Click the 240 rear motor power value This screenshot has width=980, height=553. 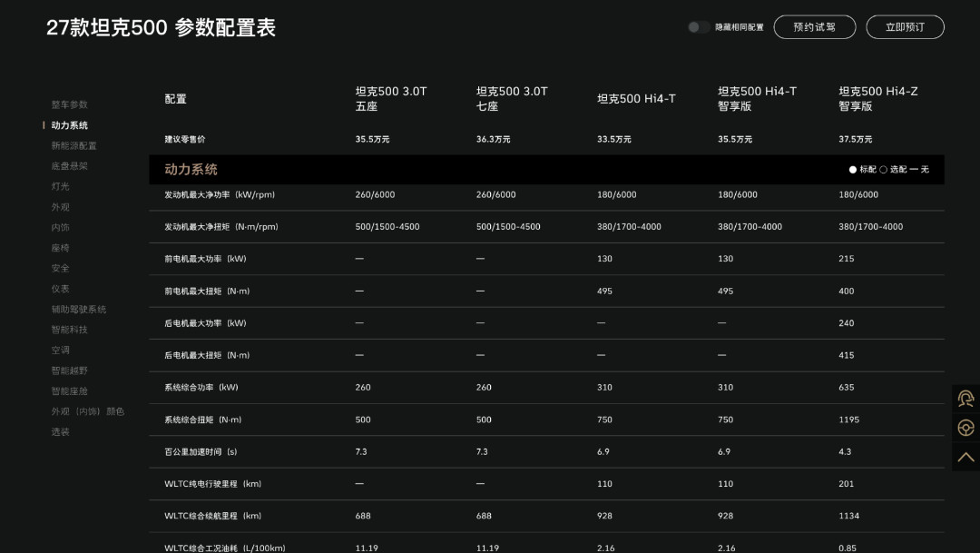[847, 322]
